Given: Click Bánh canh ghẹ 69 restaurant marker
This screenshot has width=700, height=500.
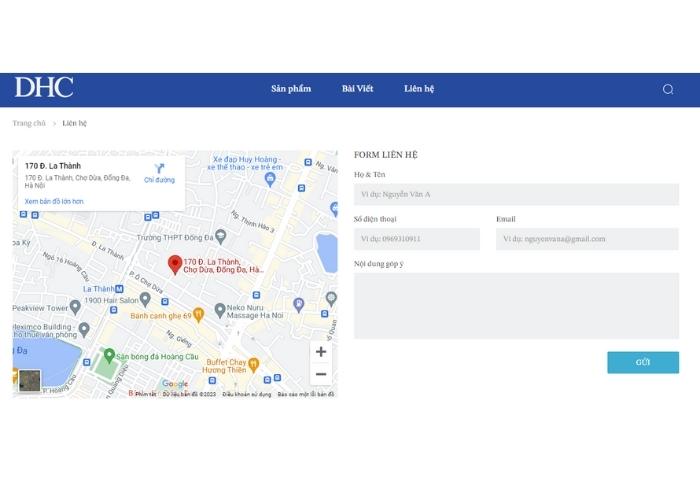Looking at the screenshot, I should pos(198,315).
